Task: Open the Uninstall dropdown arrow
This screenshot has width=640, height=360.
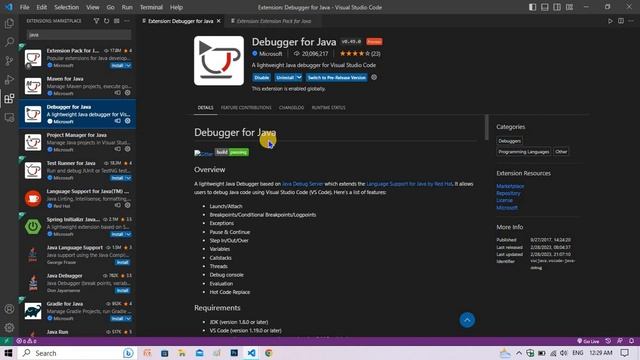Action: (x=299, y=78)
